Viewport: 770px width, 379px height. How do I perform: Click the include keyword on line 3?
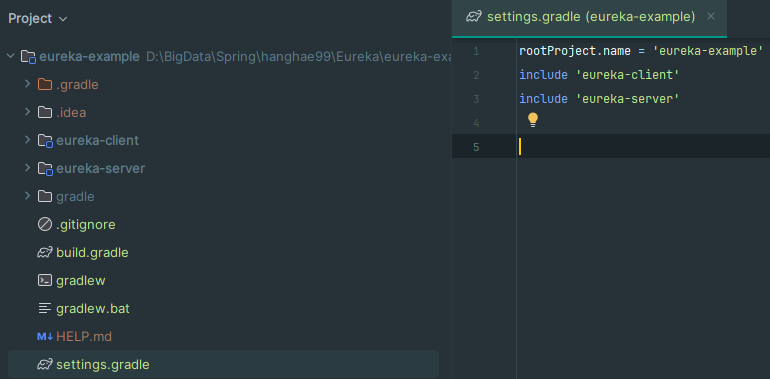pyautogui.click(x=544, y=99)
